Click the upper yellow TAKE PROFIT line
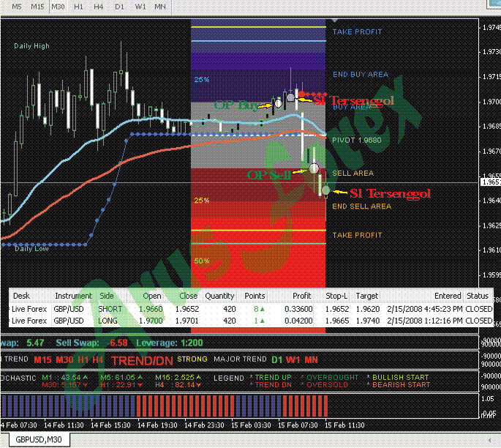This screenshot has height=448, width=501. tap(257, 28)
